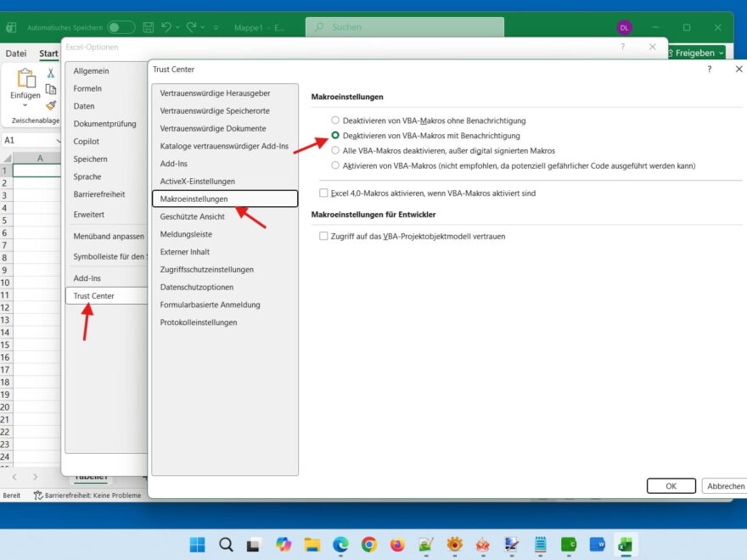Dismiss the dialog via Abbrechen
Image resolution: width=747 pixels, height=560 pixels.
point(725,485)
